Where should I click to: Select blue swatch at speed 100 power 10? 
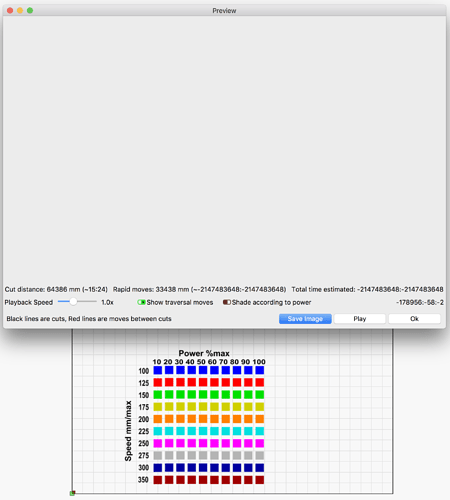pyautogui.click(x=158, y=370)
